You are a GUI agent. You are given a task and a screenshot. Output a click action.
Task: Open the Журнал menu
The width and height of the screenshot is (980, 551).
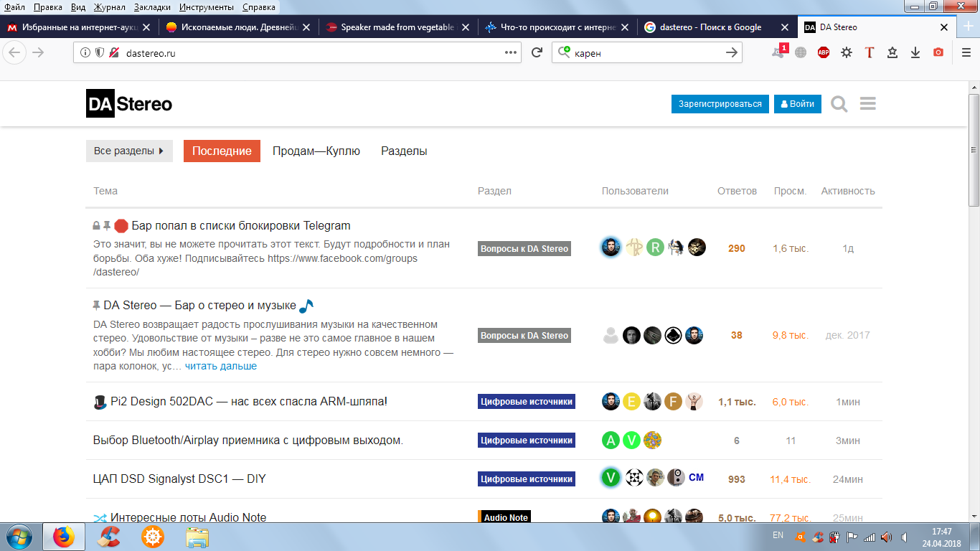pos(109,7)
